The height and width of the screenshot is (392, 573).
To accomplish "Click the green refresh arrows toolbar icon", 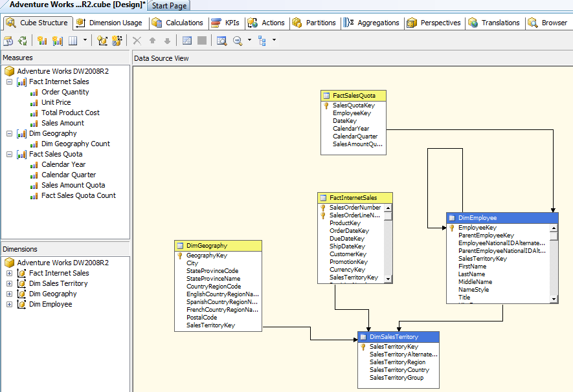I will click(x=23, y=41).
